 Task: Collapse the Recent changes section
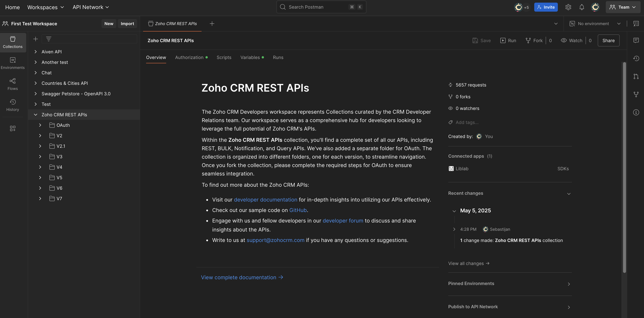[x=569, y=193]
